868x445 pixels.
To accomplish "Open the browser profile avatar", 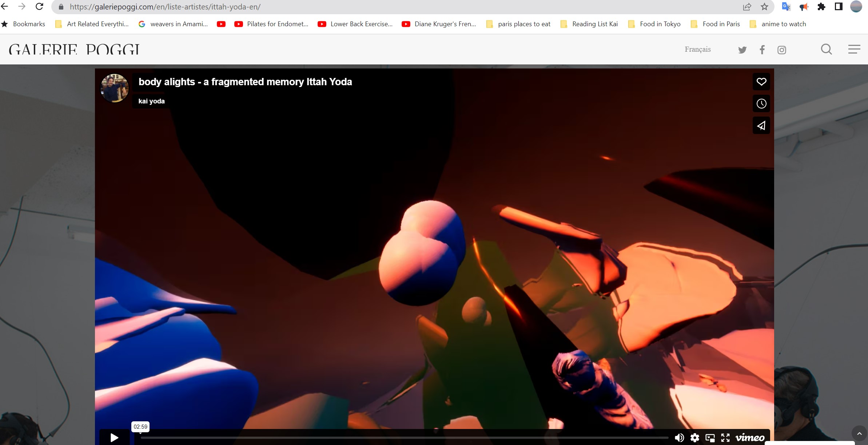I will point(856,7).
